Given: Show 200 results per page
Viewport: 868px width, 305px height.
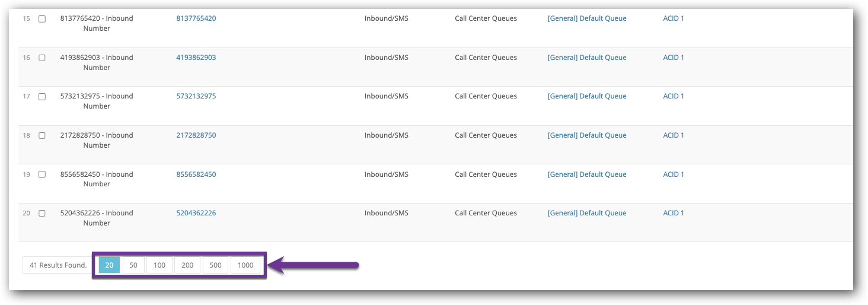Looking at the screenshot, I should click(187, 265).
